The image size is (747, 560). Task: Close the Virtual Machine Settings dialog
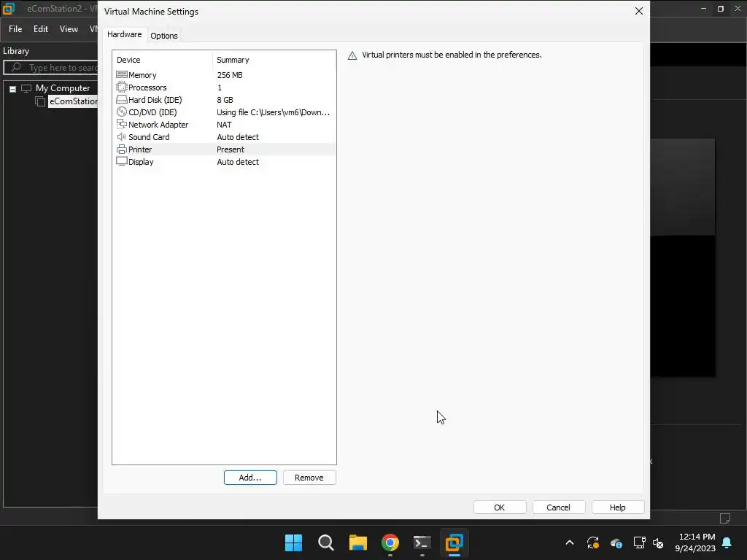[x=639, y=11]
